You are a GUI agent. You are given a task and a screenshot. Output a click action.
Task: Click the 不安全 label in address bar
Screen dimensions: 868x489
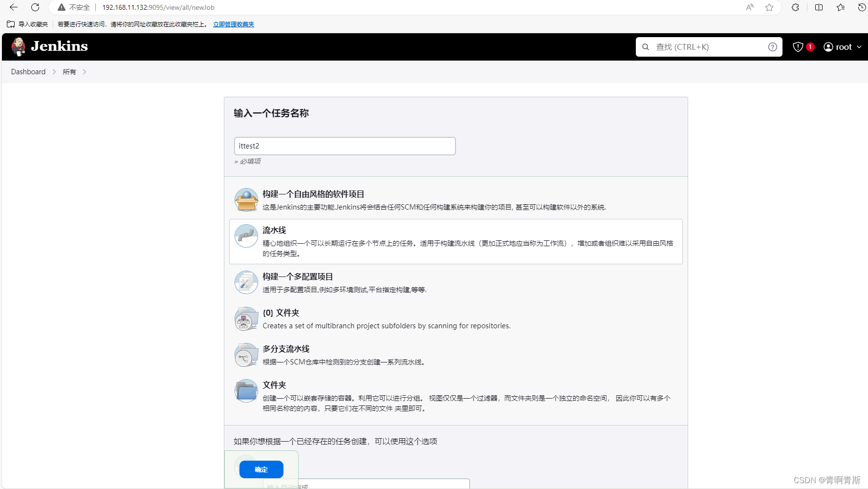tap(80, 7)
